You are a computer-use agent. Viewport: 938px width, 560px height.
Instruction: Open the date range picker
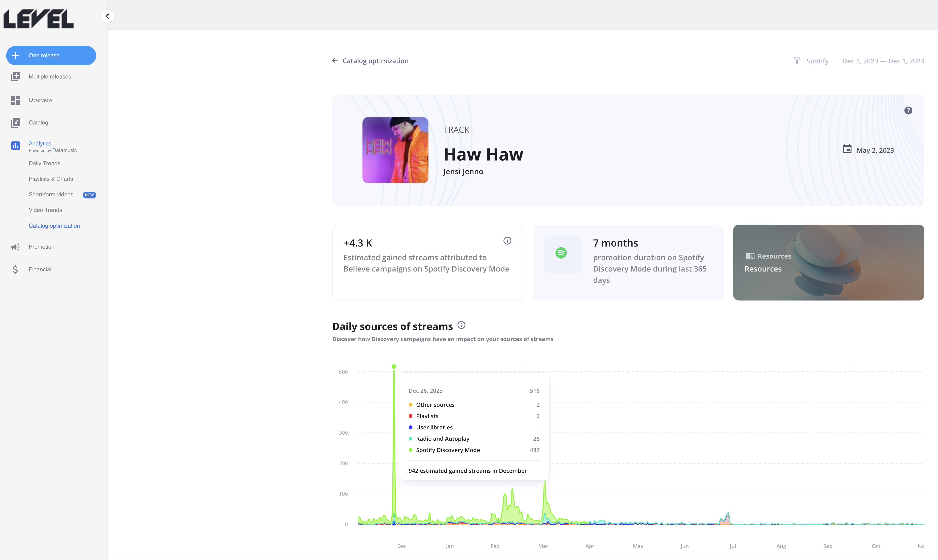coord(883,61)
